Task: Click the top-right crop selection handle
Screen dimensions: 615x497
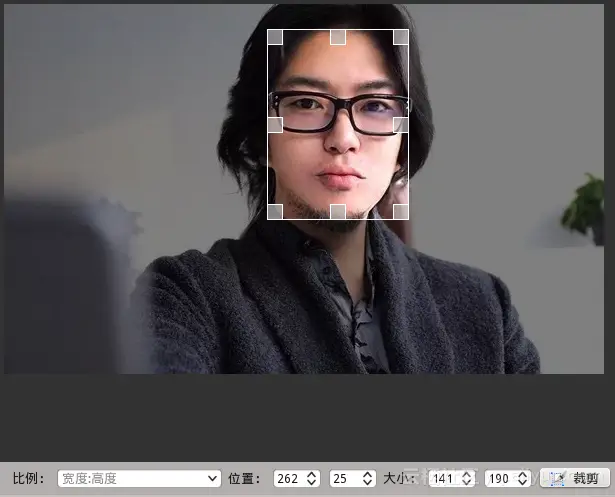Action: (x=401, y=37)
